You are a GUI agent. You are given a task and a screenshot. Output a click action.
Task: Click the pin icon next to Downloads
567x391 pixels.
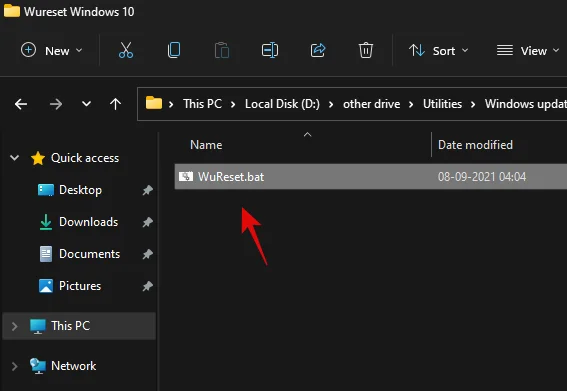coord(147,222)
